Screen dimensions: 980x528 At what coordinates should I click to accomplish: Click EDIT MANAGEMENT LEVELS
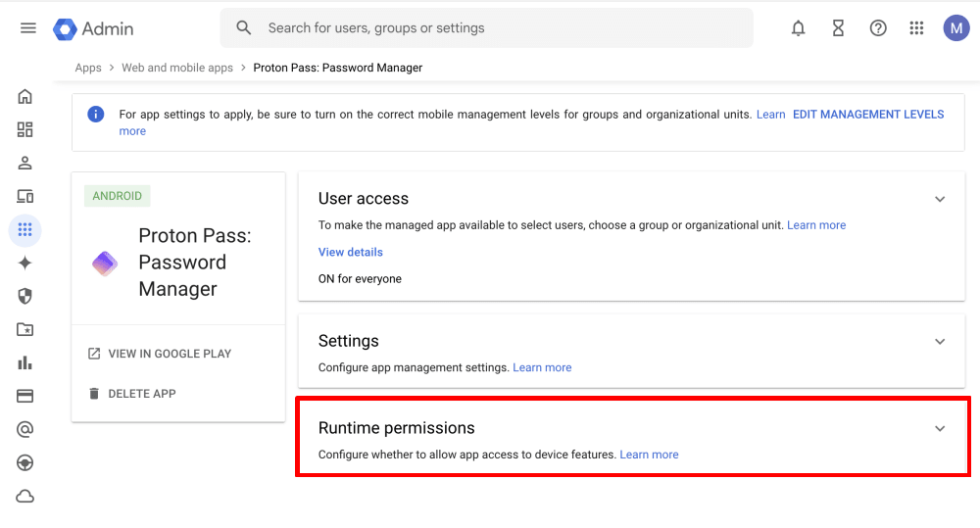pos(868,115)
